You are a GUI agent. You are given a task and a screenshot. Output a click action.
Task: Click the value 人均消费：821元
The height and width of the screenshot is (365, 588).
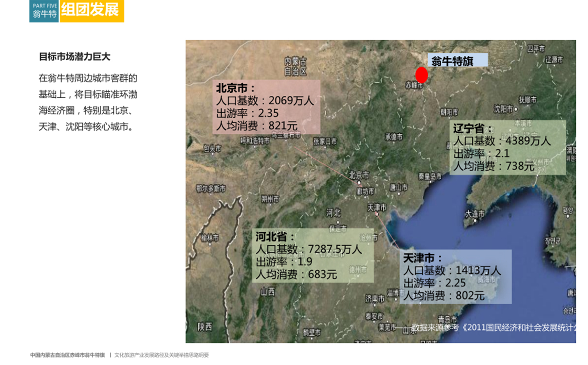tap(257, 126)
